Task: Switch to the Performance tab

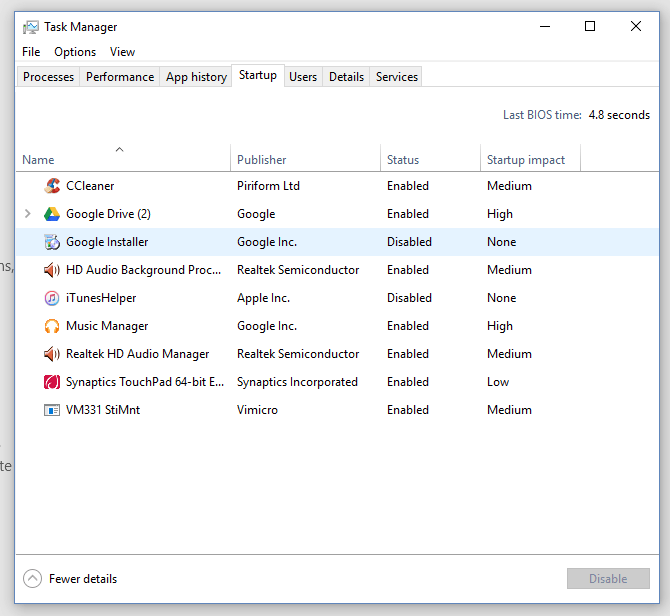Action: click(x=120, y=77)
